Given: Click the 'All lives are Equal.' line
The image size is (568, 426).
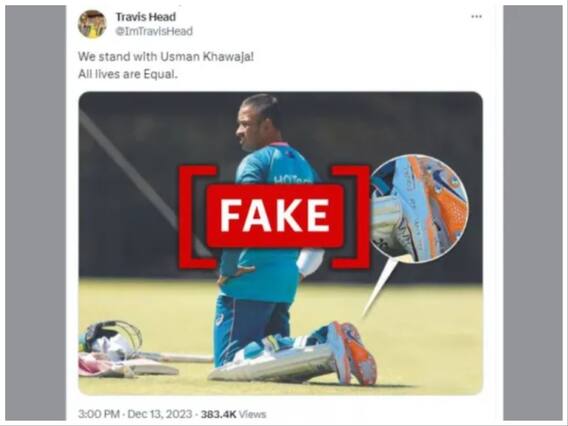Looking at the screenshot, I should pos(128,74).
